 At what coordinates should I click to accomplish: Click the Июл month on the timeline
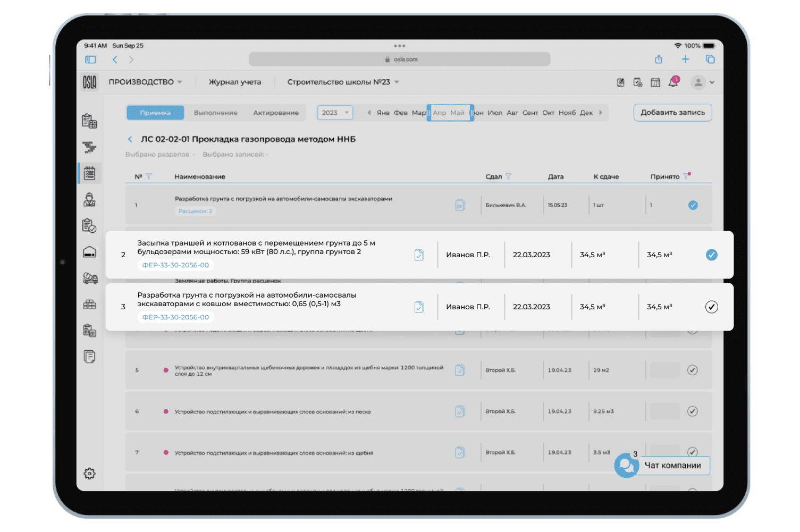[495, 113]
